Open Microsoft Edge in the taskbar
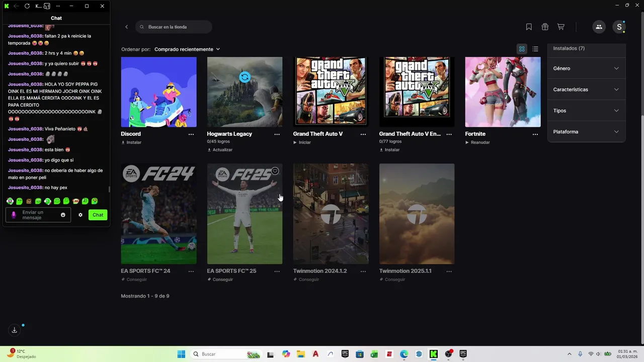The width and height of the screenshot is (644, 362). pos(404,354)
